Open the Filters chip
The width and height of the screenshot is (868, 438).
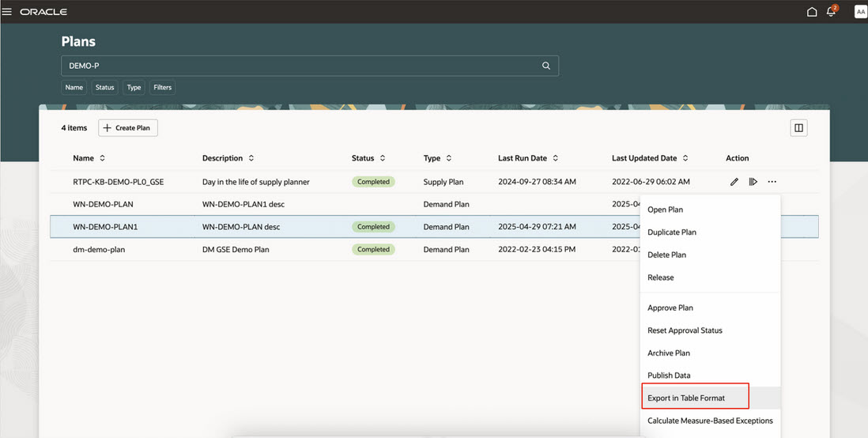pos(162,88)
